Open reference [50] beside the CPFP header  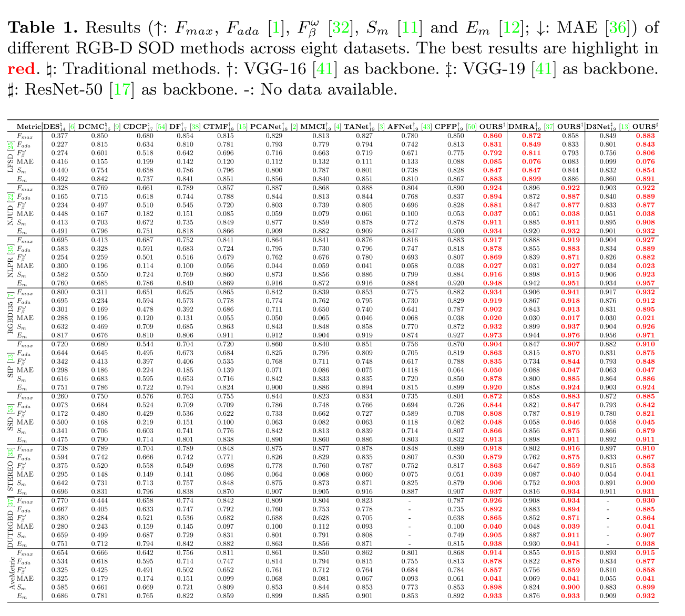pyautogui.click(x=471, y=127)
